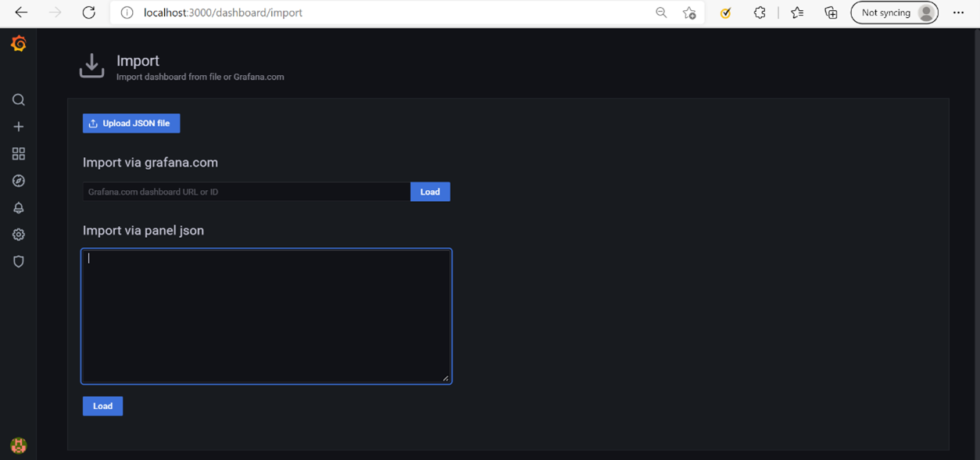The image size is (980, 460).
Task: Open the Dashboards grid icon in sidebar
Action: 19,154
